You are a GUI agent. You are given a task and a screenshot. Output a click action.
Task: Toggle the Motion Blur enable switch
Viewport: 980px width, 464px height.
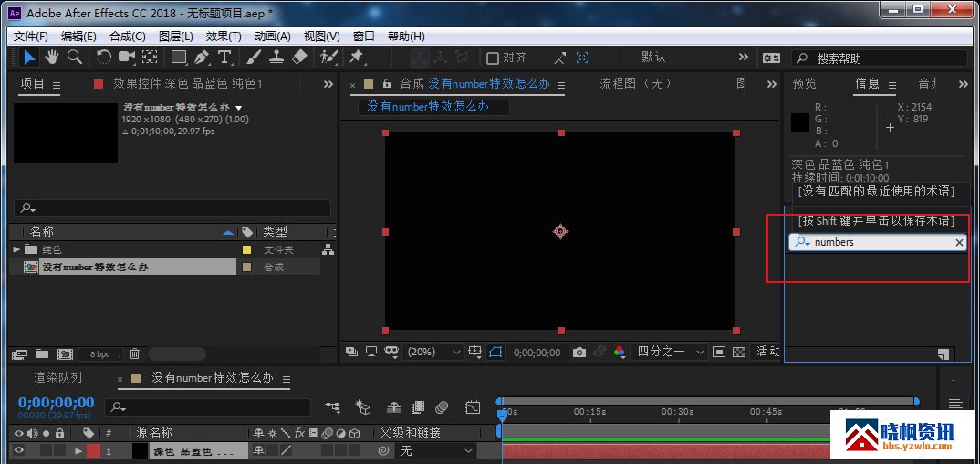coord(442,407)
